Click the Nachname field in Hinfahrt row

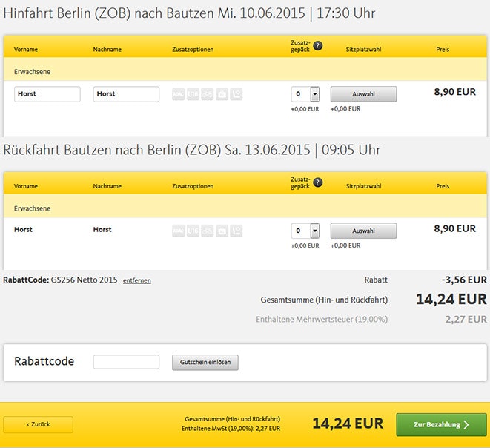126,94
